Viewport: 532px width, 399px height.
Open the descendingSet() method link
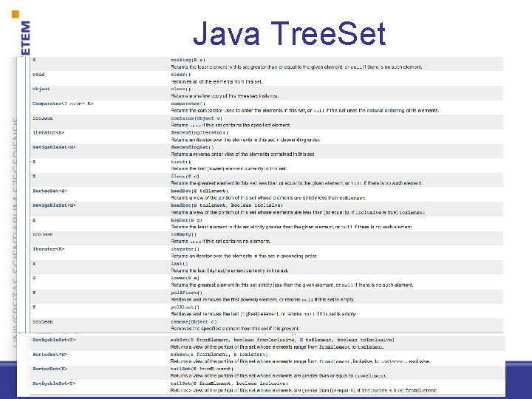(192, 147)
